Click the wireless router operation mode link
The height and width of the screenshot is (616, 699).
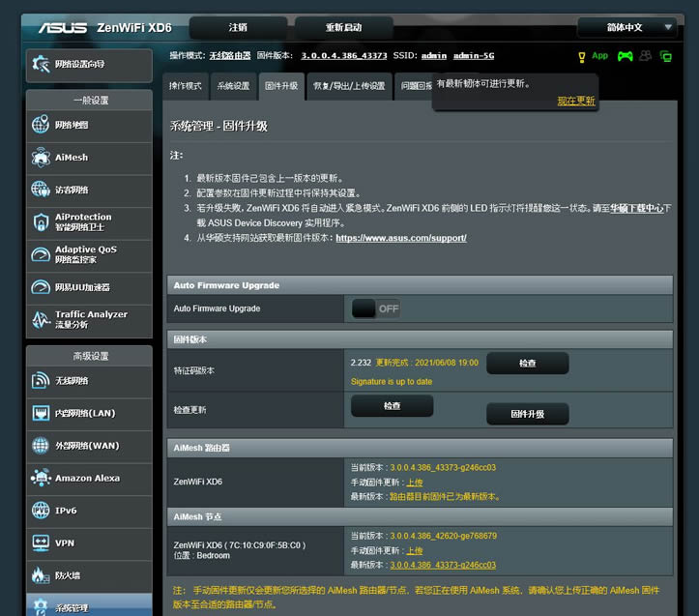(230, 56)
